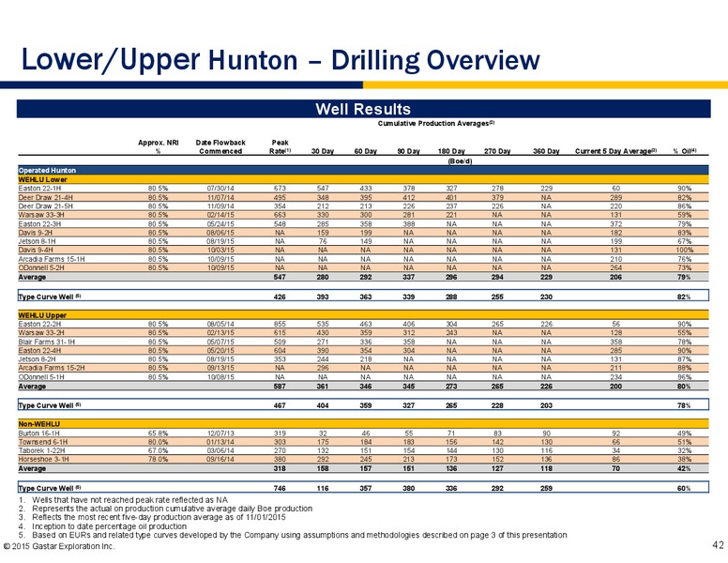Click the flowback date '11/07/14'

point(220,197)
